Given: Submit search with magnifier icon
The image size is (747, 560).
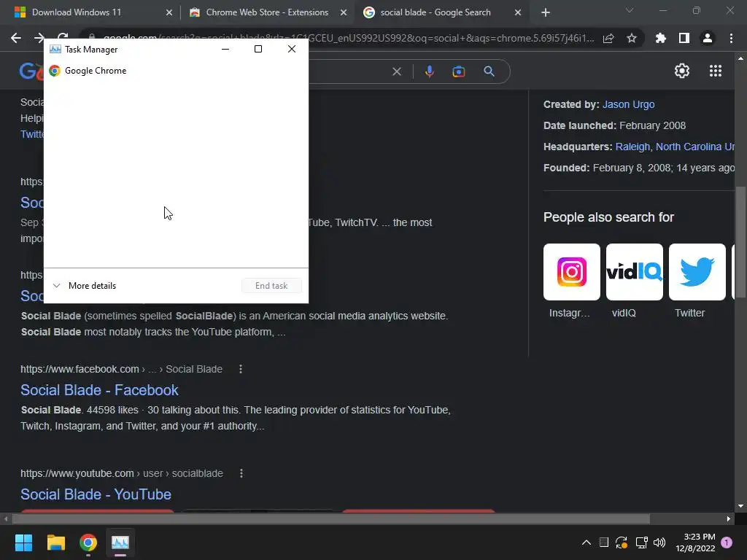Looking at the screenshot, I should point(489,71).
